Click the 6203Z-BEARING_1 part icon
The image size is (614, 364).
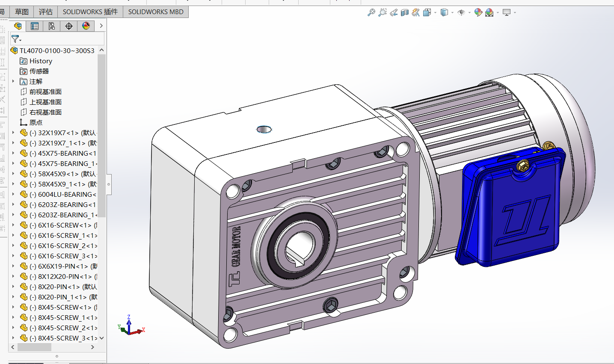24,215
